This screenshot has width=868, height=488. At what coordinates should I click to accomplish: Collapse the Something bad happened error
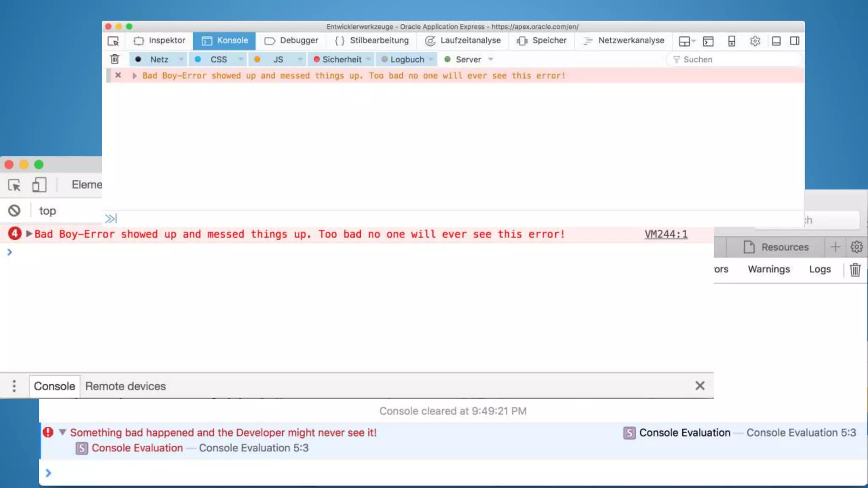(62, 433)
